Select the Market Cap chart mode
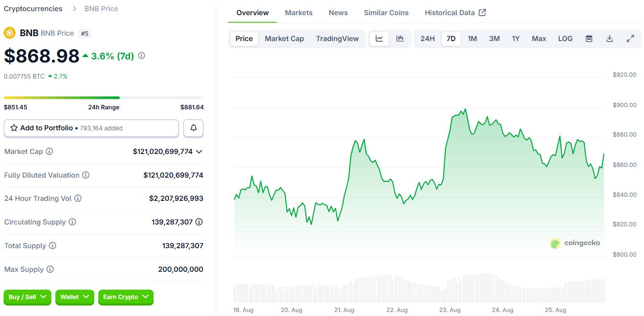644x316 pixels. pyautogui.click(x=284, y=39)
